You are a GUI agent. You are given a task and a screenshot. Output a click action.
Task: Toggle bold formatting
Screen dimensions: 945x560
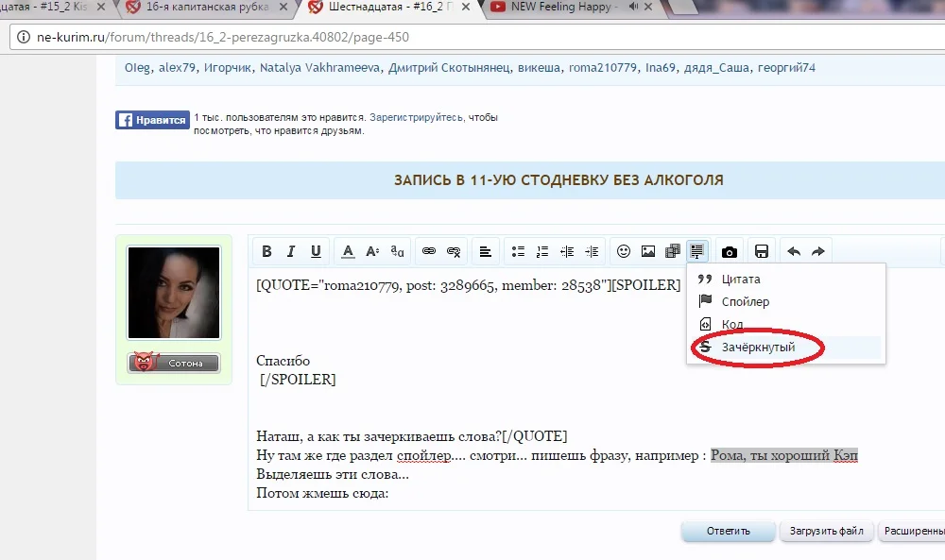click(x=266, y=250)
